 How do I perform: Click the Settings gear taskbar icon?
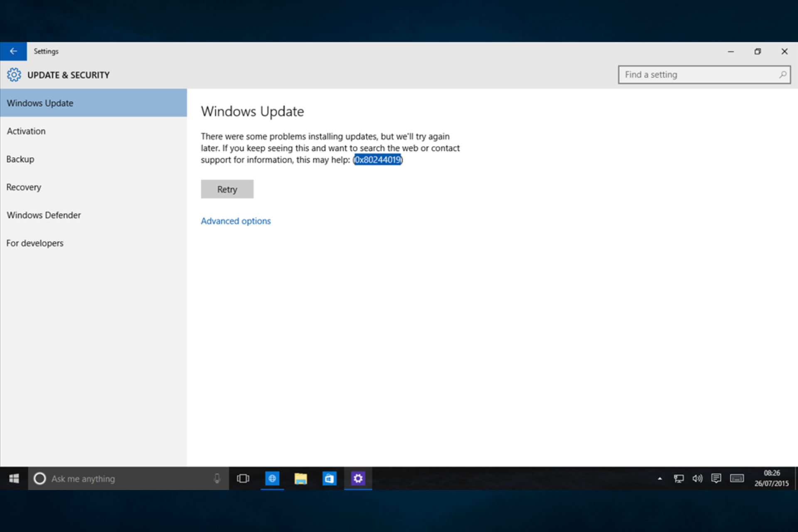[x=358, y=478]
